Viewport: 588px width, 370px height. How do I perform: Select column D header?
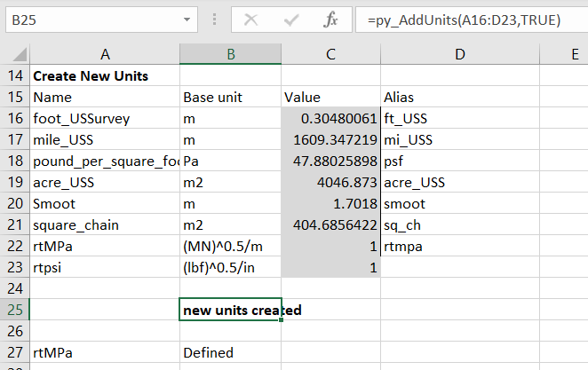(x=459, y=54)
